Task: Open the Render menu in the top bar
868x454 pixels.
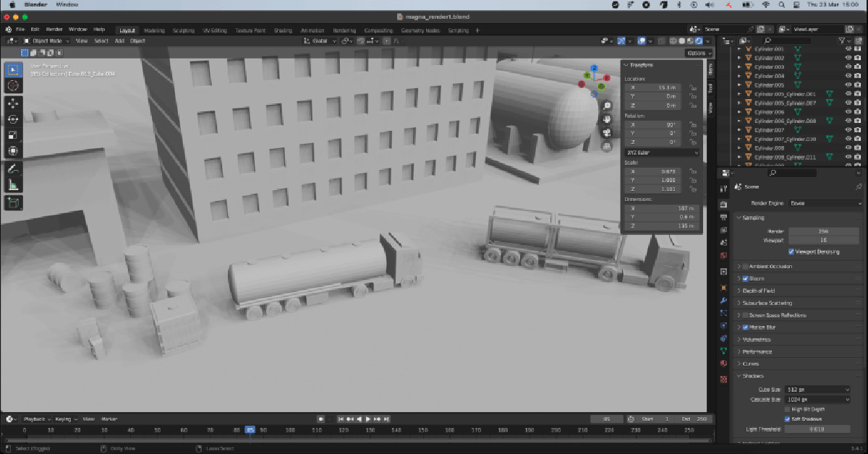Action: click(x=54, y=29)
